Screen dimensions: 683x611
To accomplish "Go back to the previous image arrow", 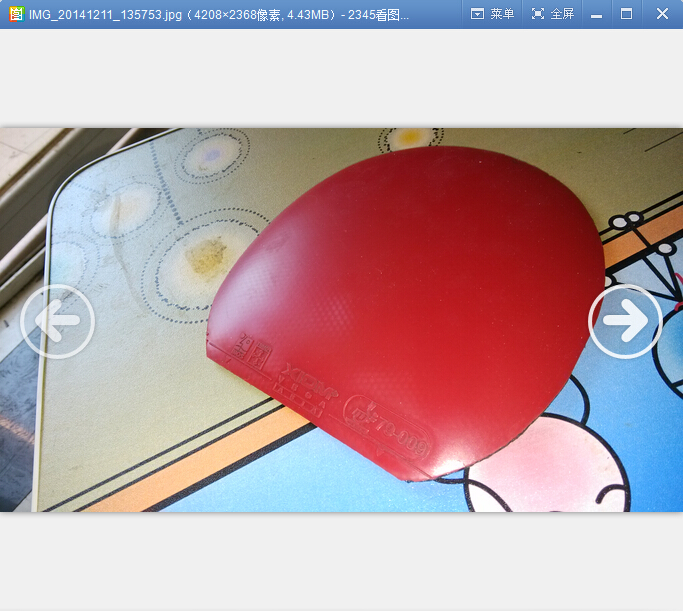I will click(57, 321).
